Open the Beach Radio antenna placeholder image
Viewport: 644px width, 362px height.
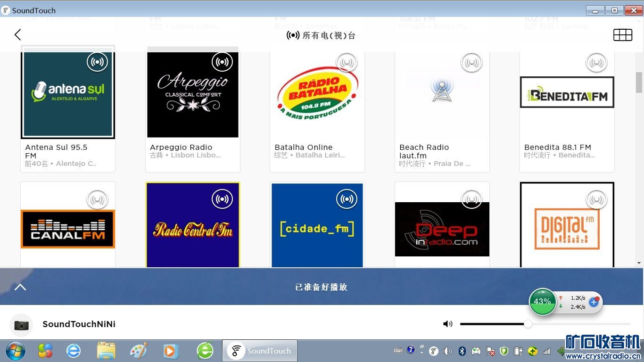[442, 90]
